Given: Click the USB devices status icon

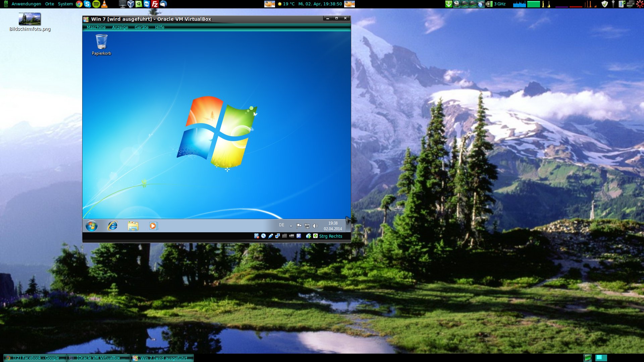Looking at the screenshot, I should coord(271,236).
